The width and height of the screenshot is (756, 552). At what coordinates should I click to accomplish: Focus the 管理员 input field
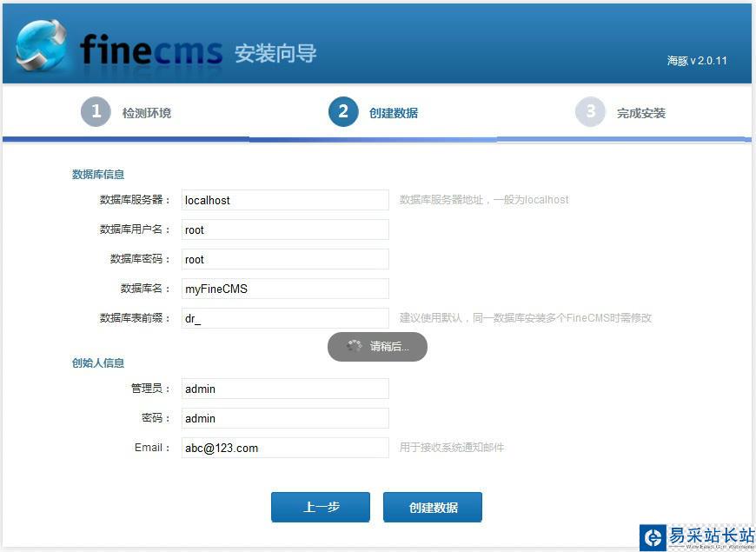(x=285, y=389)
